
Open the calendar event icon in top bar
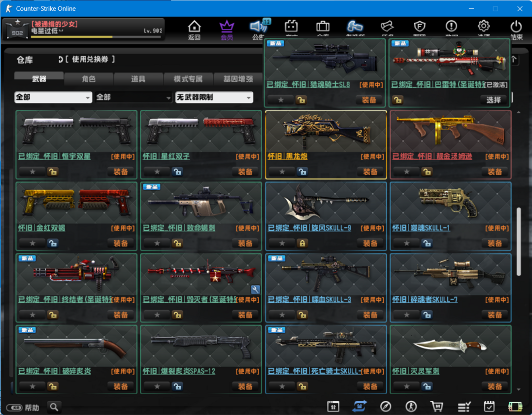tap(291, 26)
